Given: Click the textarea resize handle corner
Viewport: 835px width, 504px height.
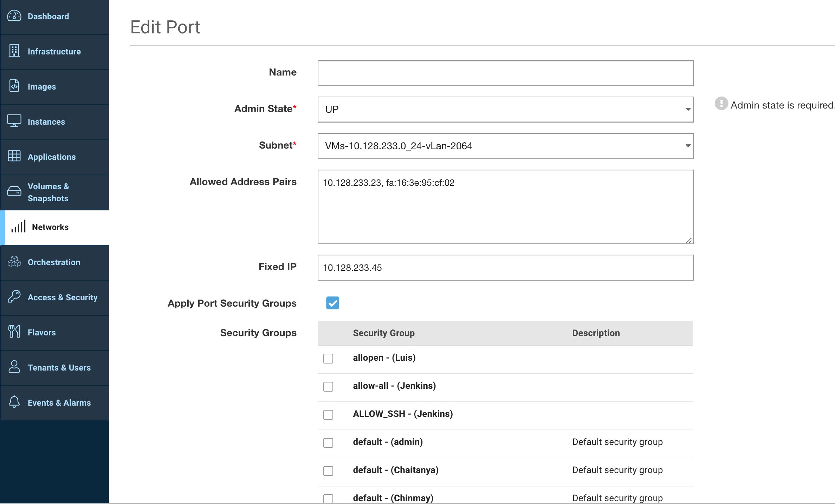Looking at the screenshot, I should point(689,240).
